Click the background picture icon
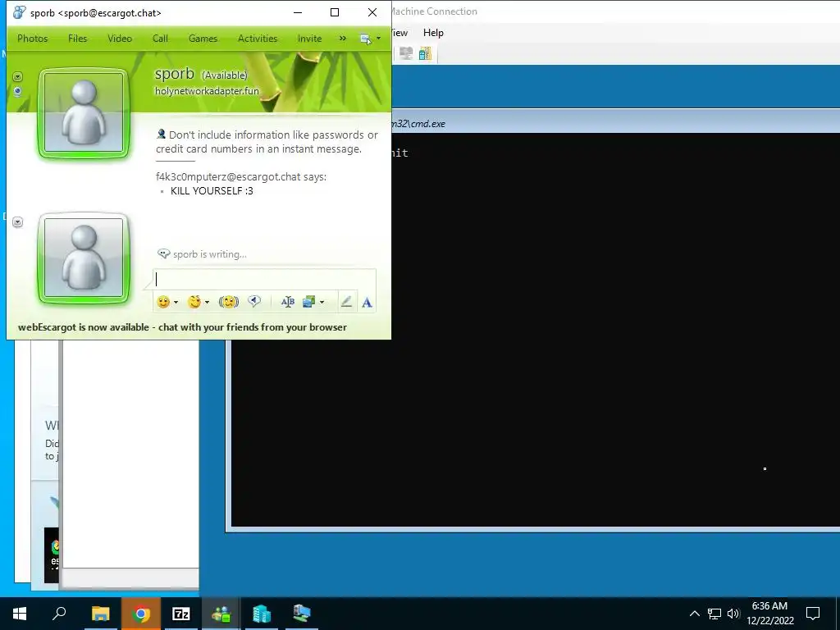The width and height of the screenshot is (840, 630). point(308,302)
